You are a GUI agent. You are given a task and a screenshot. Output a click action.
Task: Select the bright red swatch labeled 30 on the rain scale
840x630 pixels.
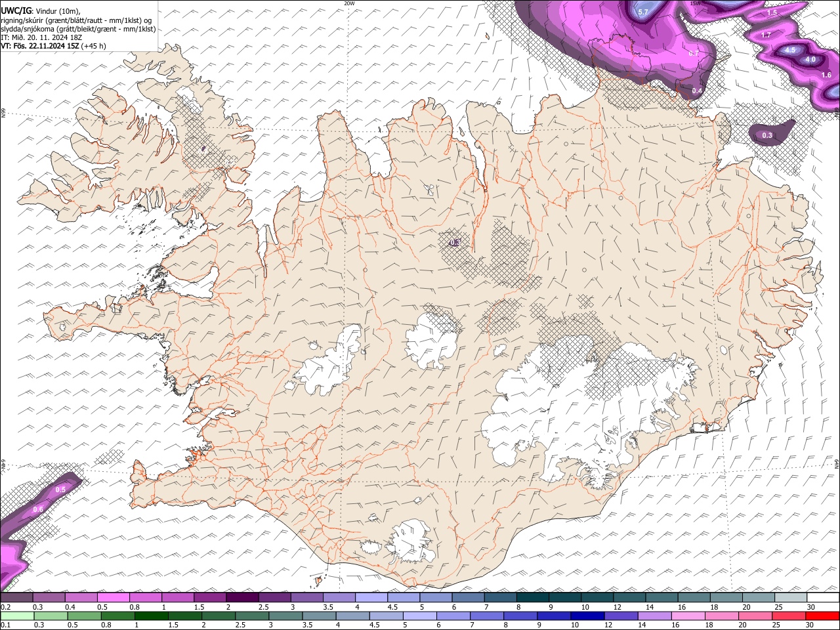click(822, 616)
